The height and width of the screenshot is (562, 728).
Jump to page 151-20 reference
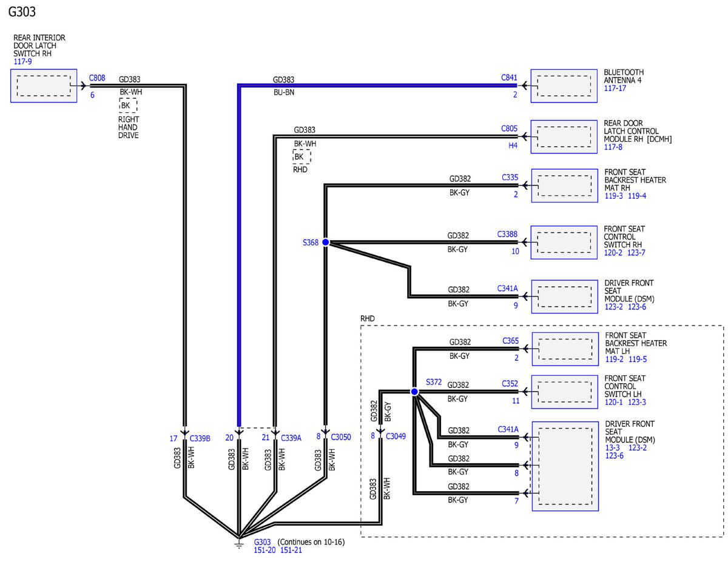click(265, 550)
